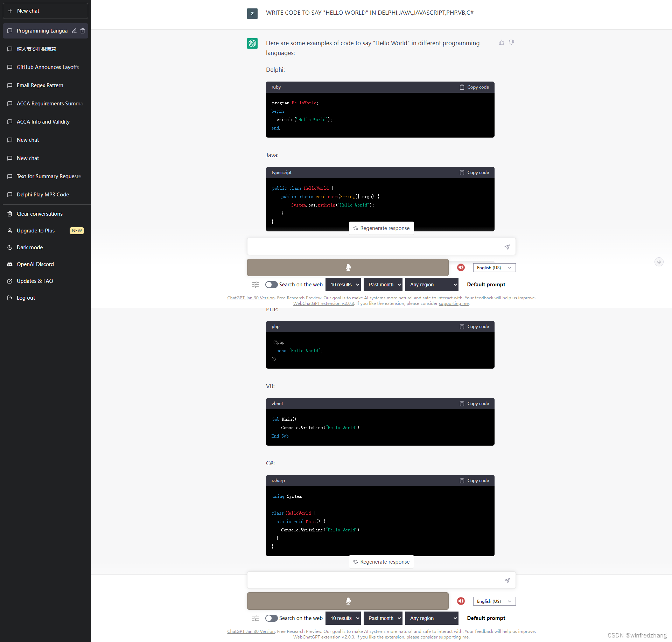Select the GitHub Announces Layoffs conversation
Image resolution: width=672 pixels, height=642 pixels.
click(x=48, y=67)
